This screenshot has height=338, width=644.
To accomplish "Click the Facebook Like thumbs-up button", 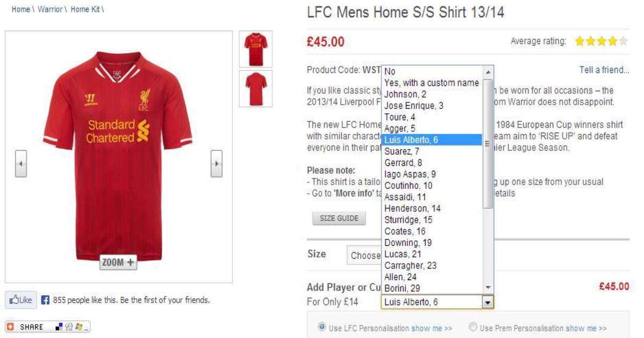I will tap(21, 300).
